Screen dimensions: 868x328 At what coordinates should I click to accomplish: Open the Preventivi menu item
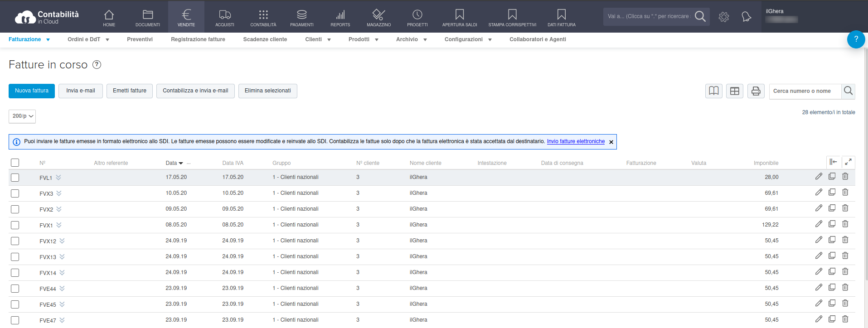point(140,39)
